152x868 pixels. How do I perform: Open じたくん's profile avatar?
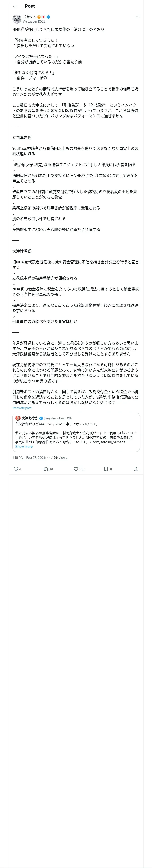(x=17, y=19)
